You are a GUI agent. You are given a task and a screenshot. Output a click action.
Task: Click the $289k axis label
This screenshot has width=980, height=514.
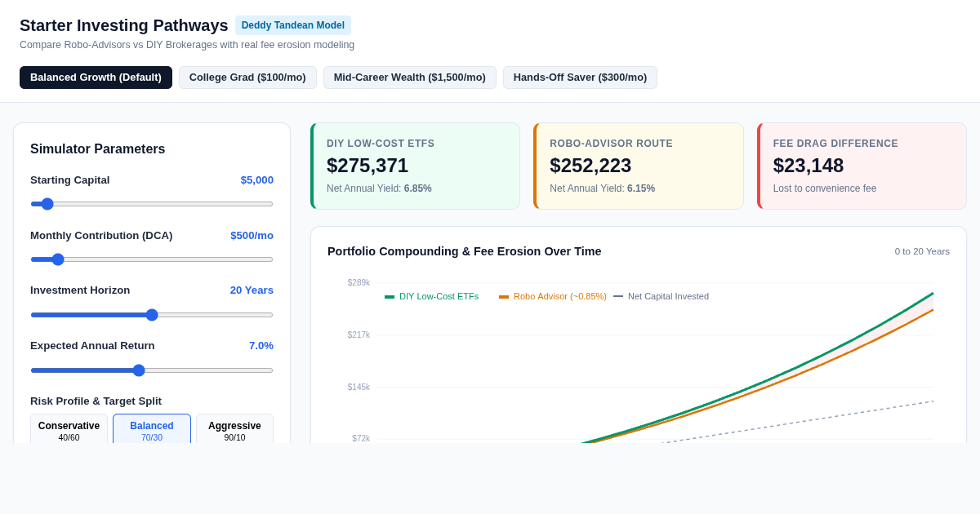tap(359, 283)
